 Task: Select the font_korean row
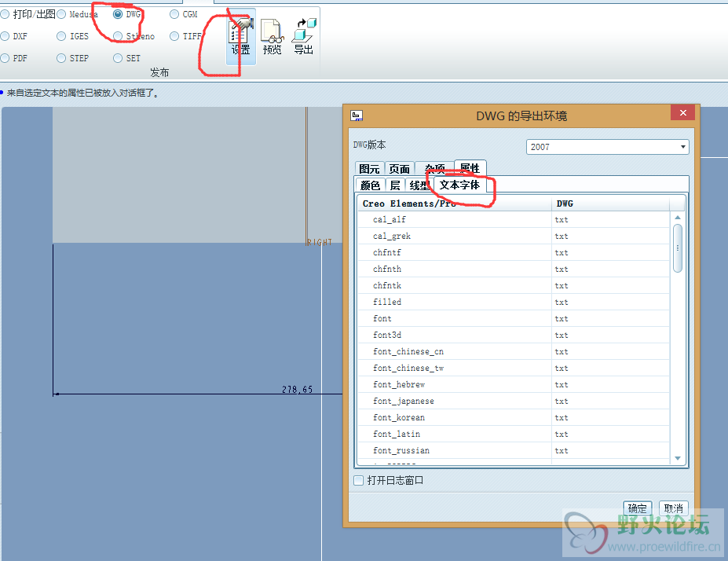pos(514,417)
